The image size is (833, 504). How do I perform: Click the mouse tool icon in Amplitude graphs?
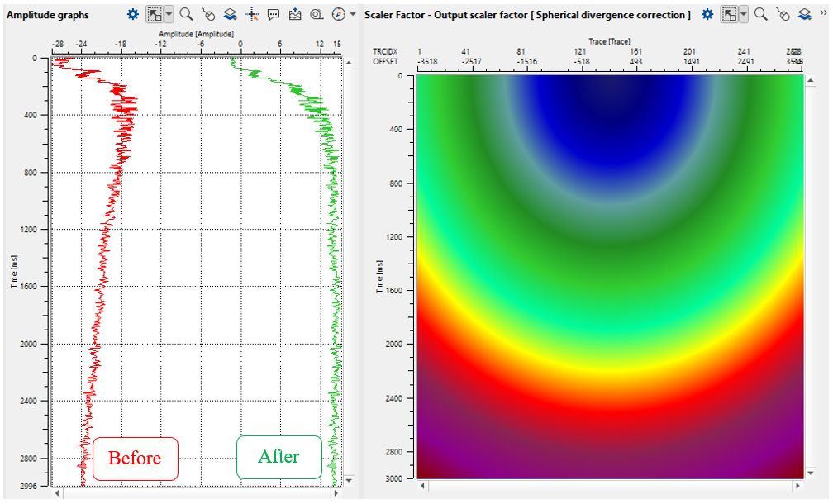click(x=208, y=14)
